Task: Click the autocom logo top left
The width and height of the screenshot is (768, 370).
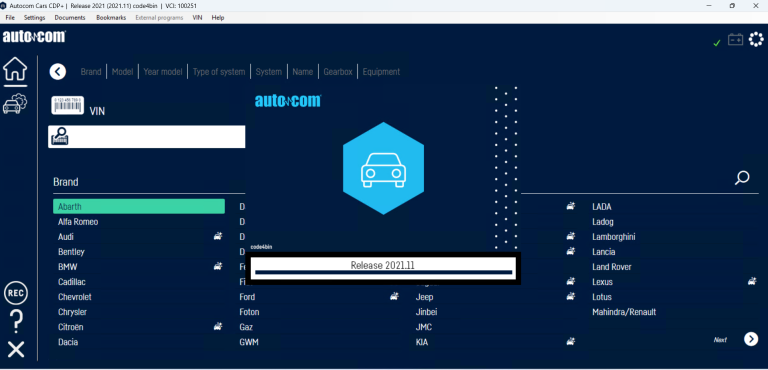Action: point(34,37)
